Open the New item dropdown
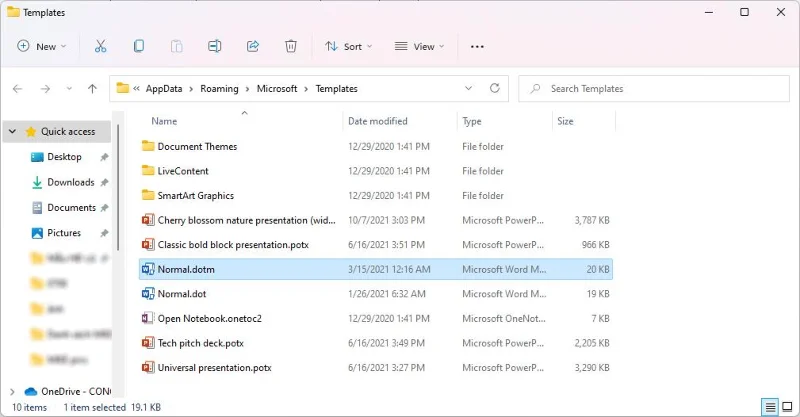Viewport: 800px width, 417px height. pos(42,46)
